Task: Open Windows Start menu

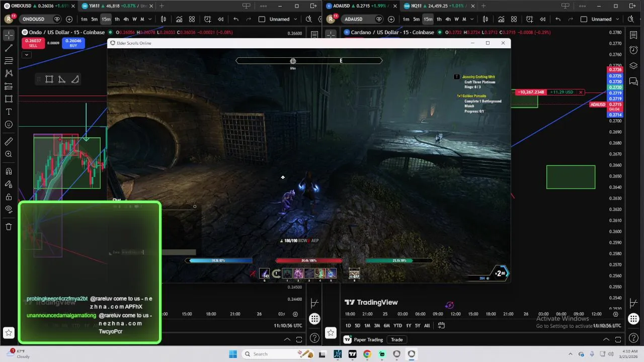Action: 233,354
